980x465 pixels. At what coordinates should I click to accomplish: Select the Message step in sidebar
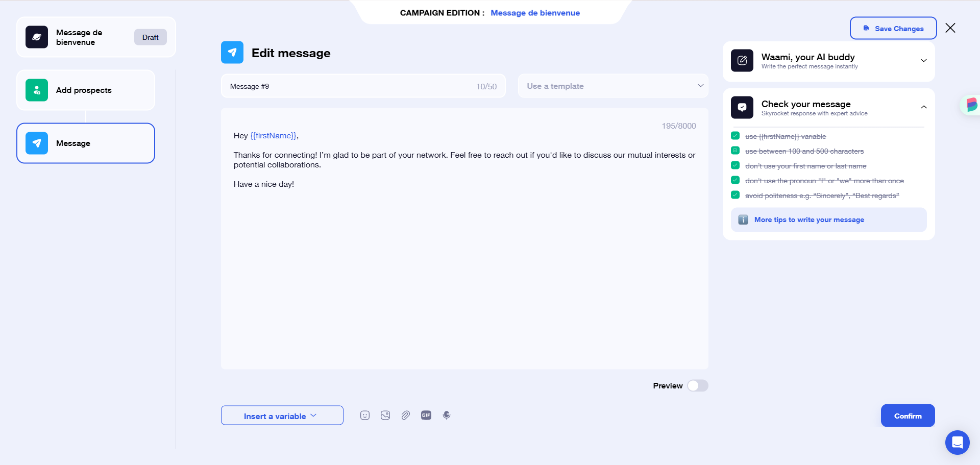[x=85, y=143]
